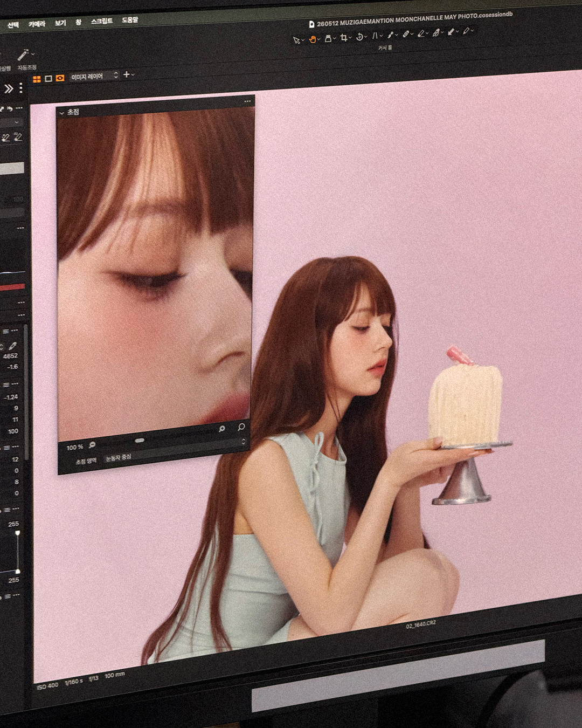Open the vertical three-dot tool menu
Screen dimensions: 582x728
(x=21, y=88)
